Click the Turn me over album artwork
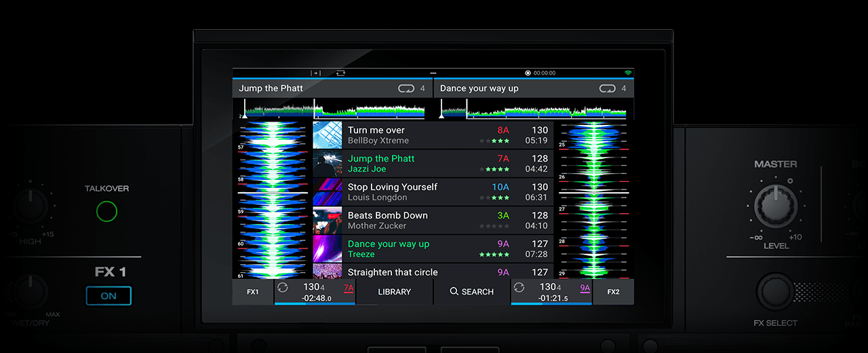The height and width of the screenshot is (353, 868). (328, 135)
